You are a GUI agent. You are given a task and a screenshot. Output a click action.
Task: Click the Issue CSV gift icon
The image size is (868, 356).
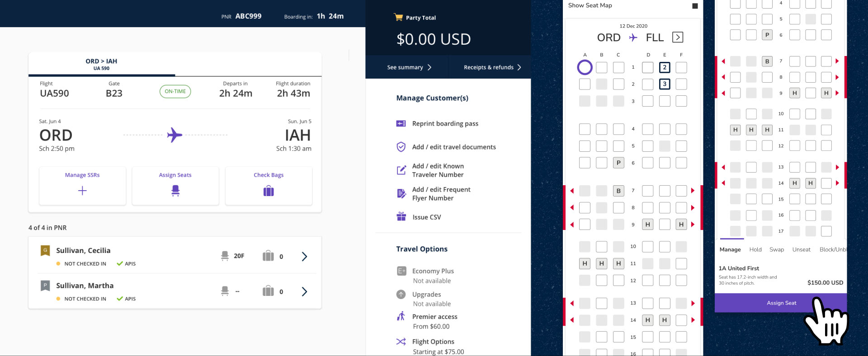(401, 216)
